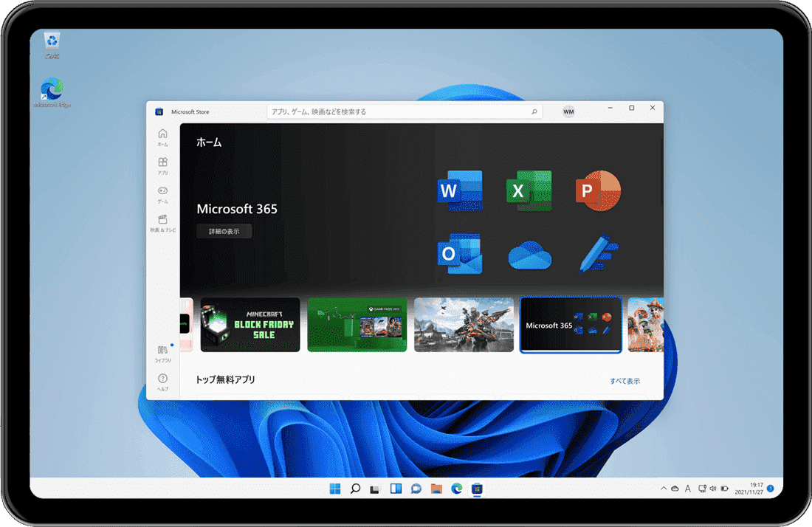Click the OneDrive cloud icon in the banner
Screen dimensions: 812x527
[529, 255]
